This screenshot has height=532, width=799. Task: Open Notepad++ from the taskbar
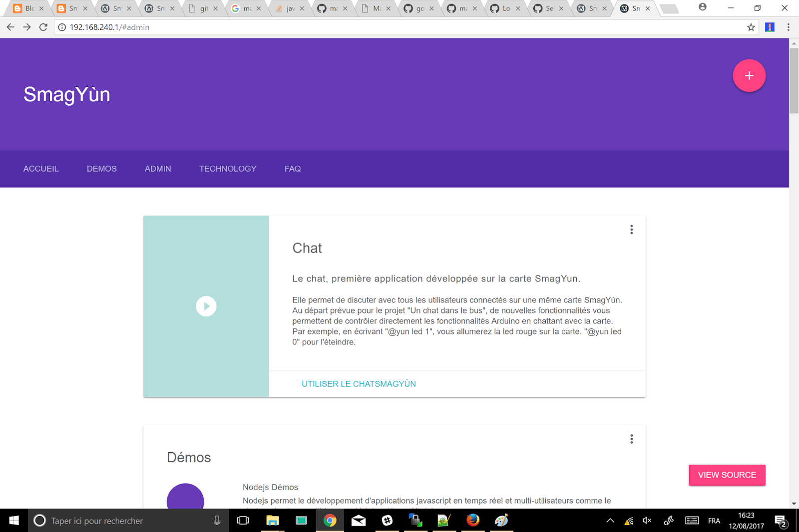click(444, 521)
